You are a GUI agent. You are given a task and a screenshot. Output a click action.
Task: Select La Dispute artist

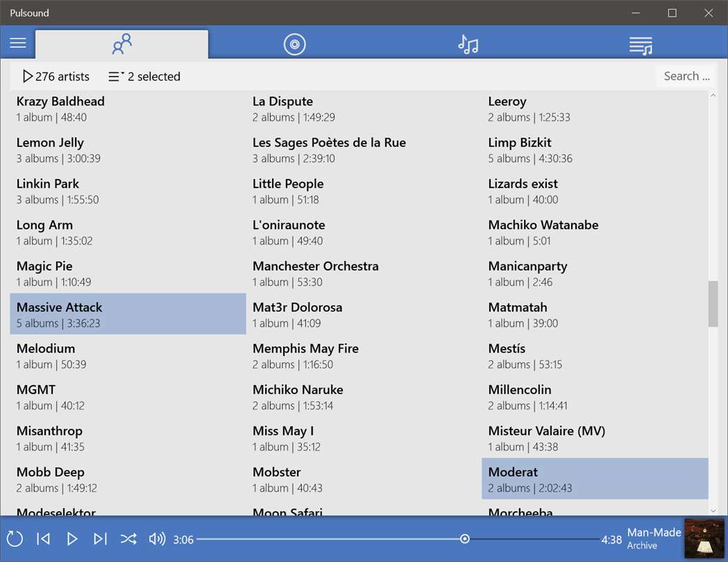pyautogui.click(x=364, y=108)
